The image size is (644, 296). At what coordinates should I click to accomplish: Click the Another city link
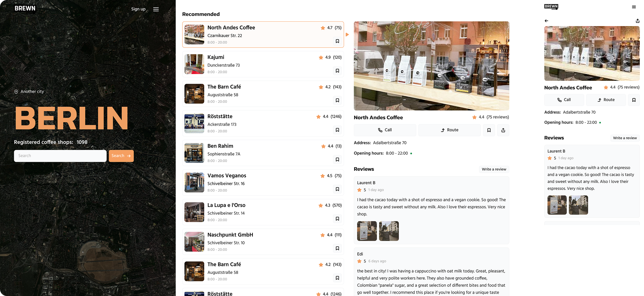coord(32,91)
